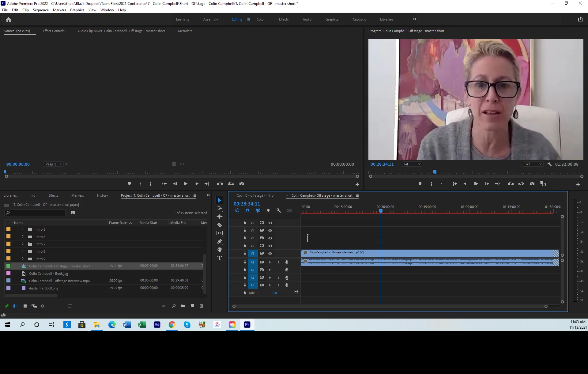
Task: Open the Sequence menu
Action: pyautogui.click(x=41, y=10)
